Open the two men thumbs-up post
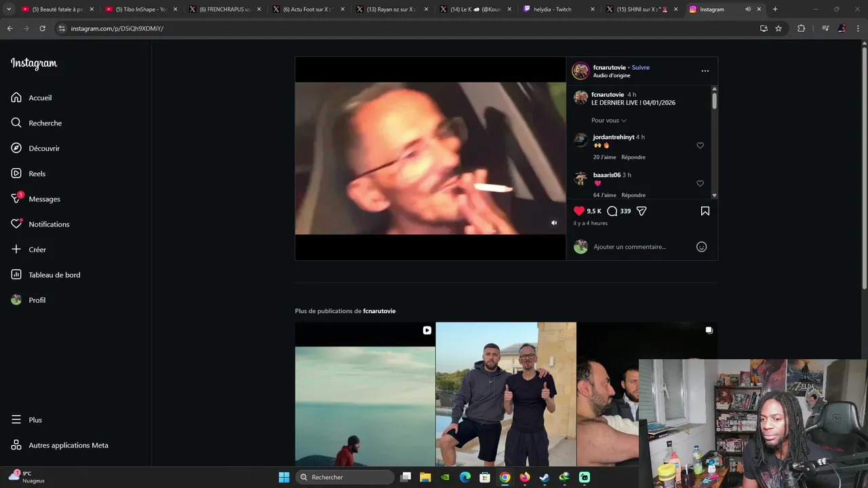868x488 pixels. point(506,394)
